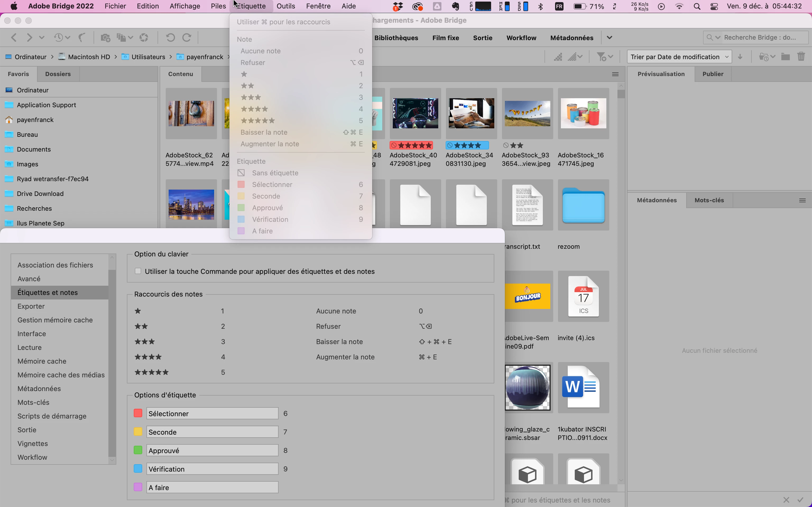Rotate 90° counterclockwise icon
The height and width of the screenshot is (507, 812).
(x=170, y=37)
